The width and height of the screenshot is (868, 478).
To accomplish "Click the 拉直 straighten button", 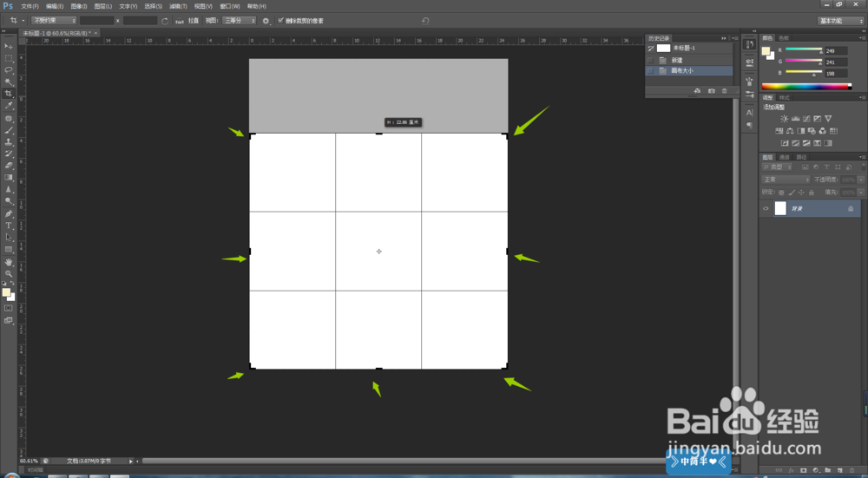I will (187, 21).
